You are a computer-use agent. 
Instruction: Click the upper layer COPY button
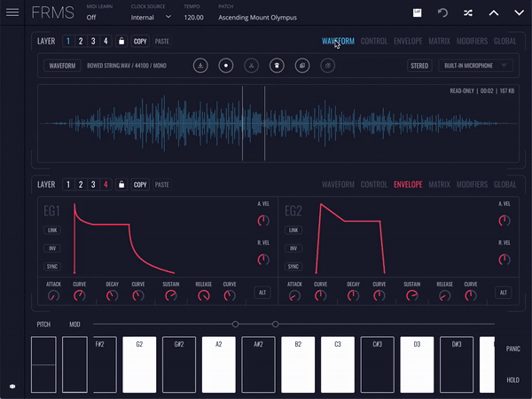click(x=140, y=41)
